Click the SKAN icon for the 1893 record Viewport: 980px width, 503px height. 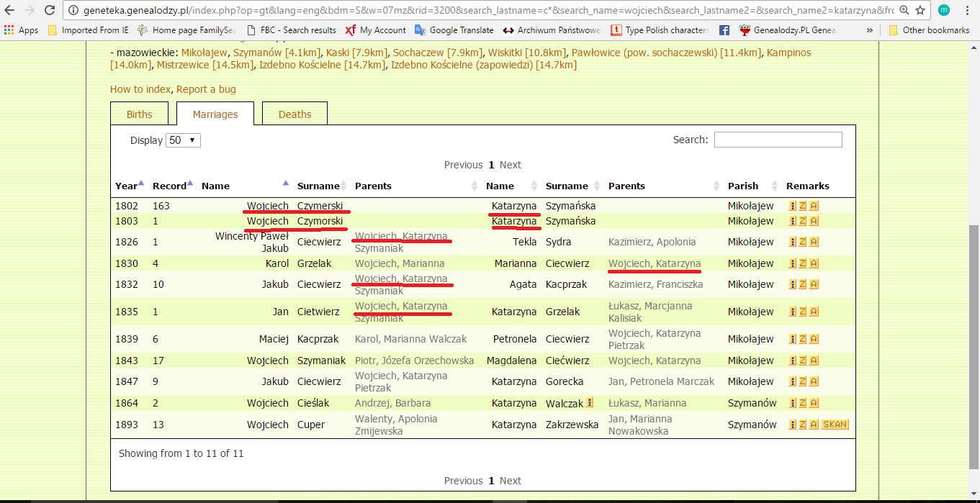[835, 425]
